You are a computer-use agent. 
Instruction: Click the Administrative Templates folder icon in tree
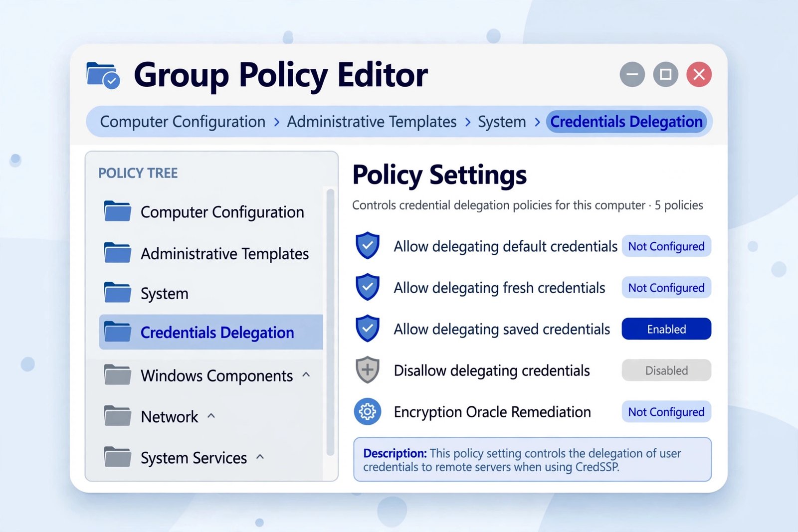(x=117, y=252)
